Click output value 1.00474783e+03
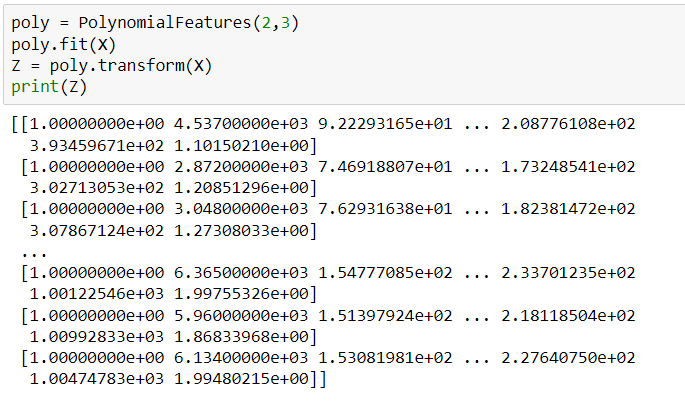Image resolution: width=685 pixels, height=405 pixels. (x=97, y=379)
